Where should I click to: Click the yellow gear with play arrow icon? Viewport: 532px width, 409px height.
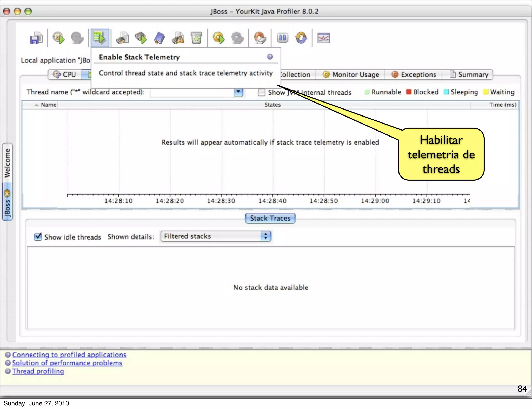click(x=219, y=38)
